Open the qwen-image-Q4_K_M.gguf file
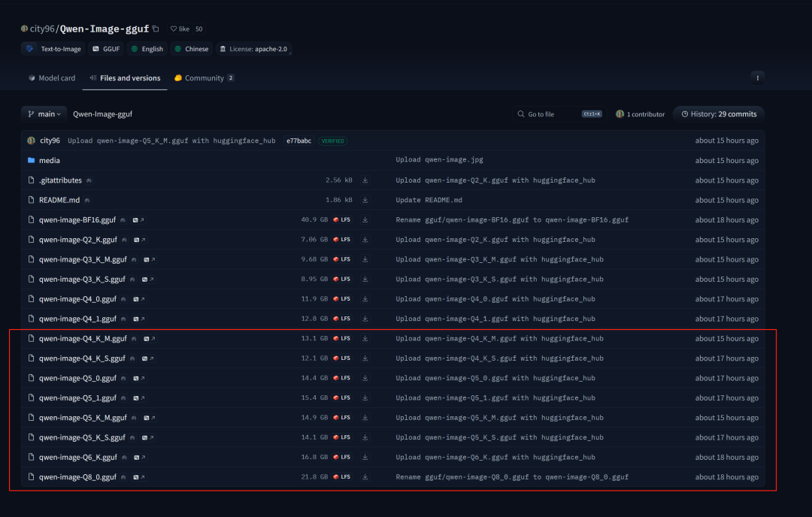812x517 pixels. coord(83,338)
